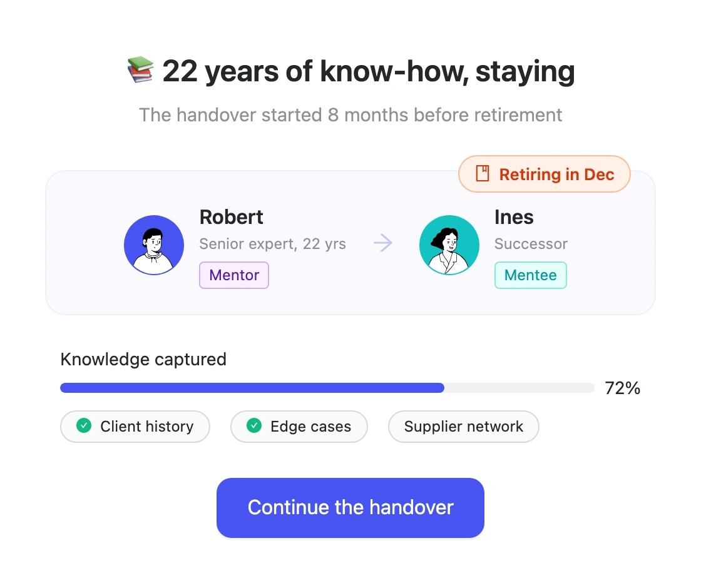Click the Retiring in Dec badge

click(x=545, y=174)
